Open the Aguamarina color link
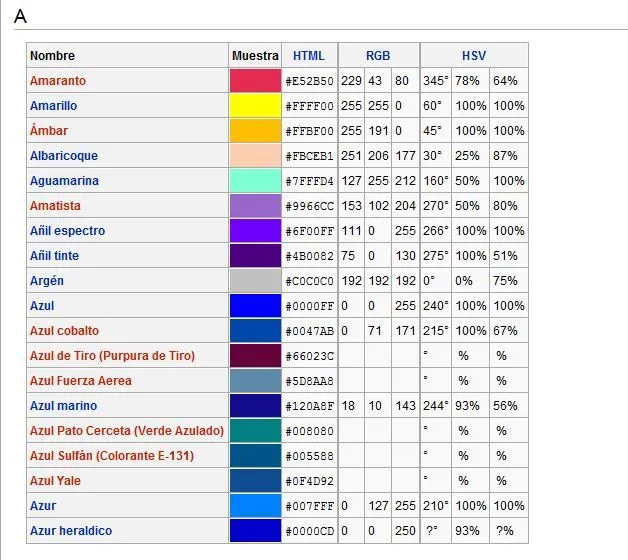 (64, 181)
